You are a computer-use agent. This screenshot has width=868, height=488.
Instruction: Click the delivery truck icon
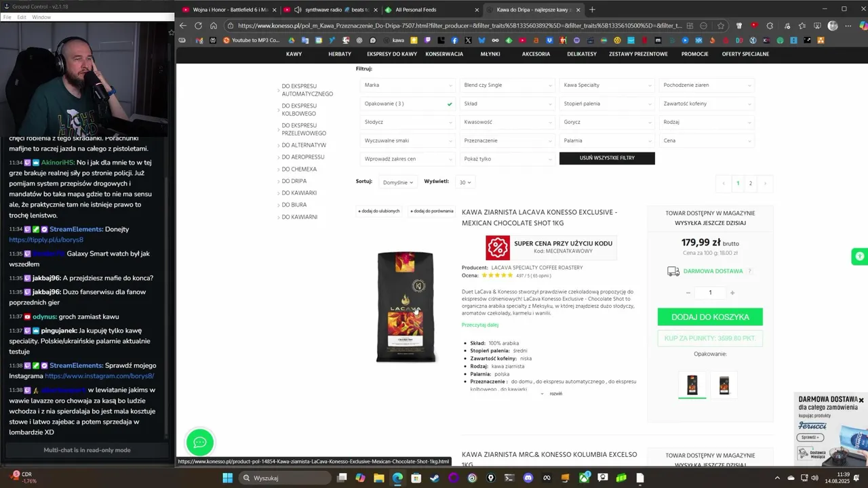pos(673,271)
